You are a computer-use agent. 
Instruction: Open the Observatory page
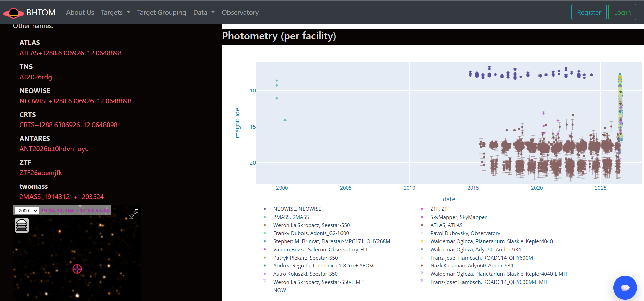[x=240, y=12]
